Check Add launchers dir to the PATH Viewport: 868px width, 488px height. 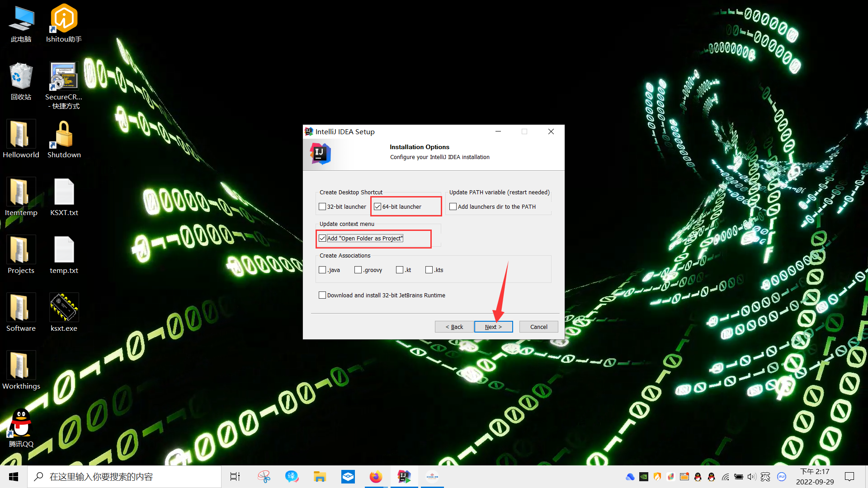click(x=453, y=207)
